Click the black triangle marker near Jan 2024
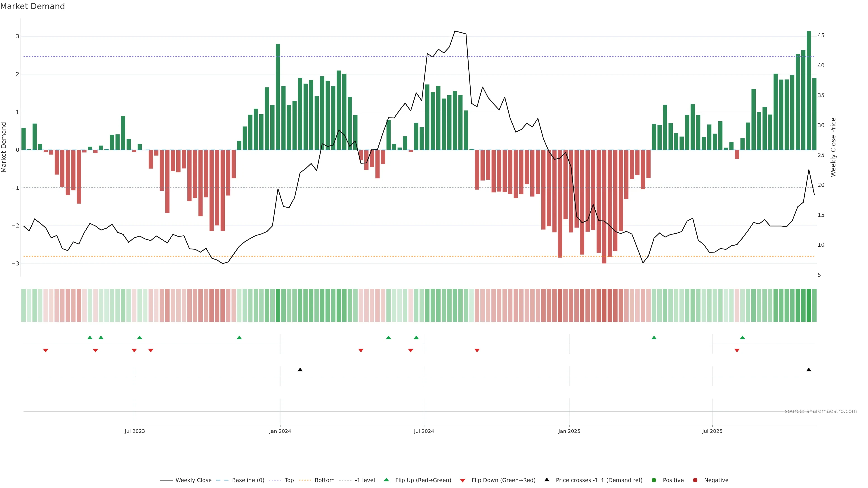The height and width of the screenshot is (488, 868). pyautogui.click(x=300, y=370)
